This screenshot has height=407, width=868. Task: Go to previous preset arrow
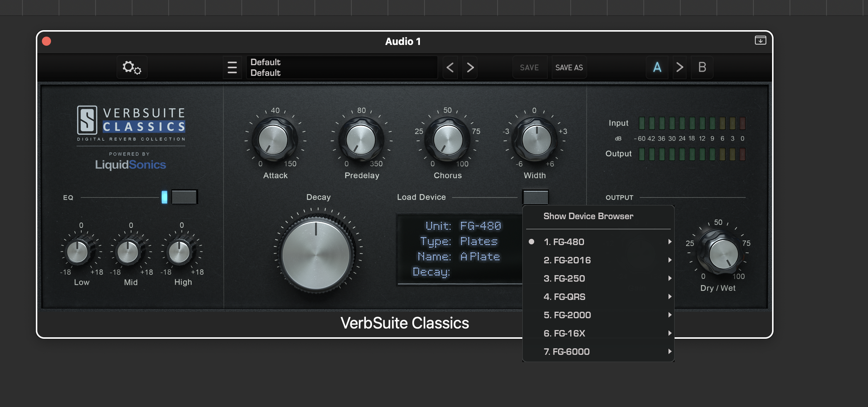click(x=450, y=67)
